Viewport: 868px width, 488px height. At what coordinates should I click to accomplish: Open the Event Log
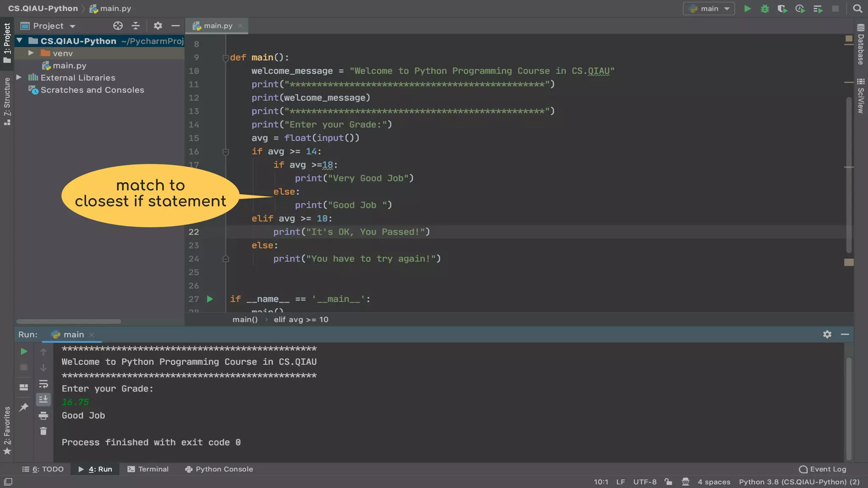point(822,469)
